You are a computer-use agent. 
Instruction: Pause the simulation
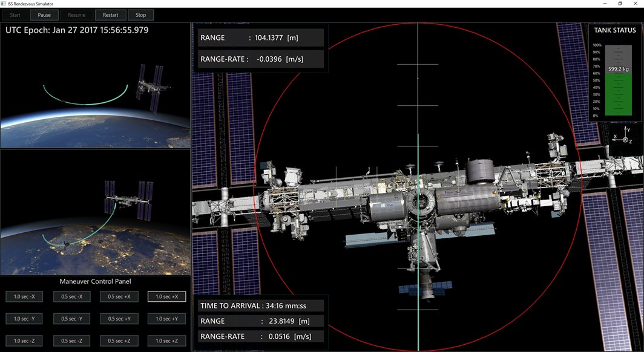pos(44,15)
